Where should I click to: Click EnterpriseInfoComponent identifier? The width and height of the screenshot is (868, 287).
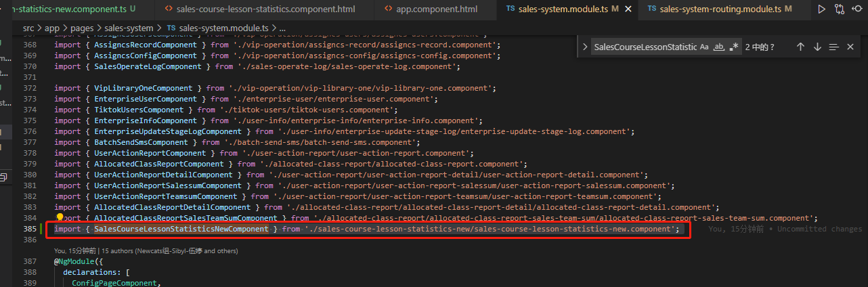pyautogui.click(x=146, y=120)
